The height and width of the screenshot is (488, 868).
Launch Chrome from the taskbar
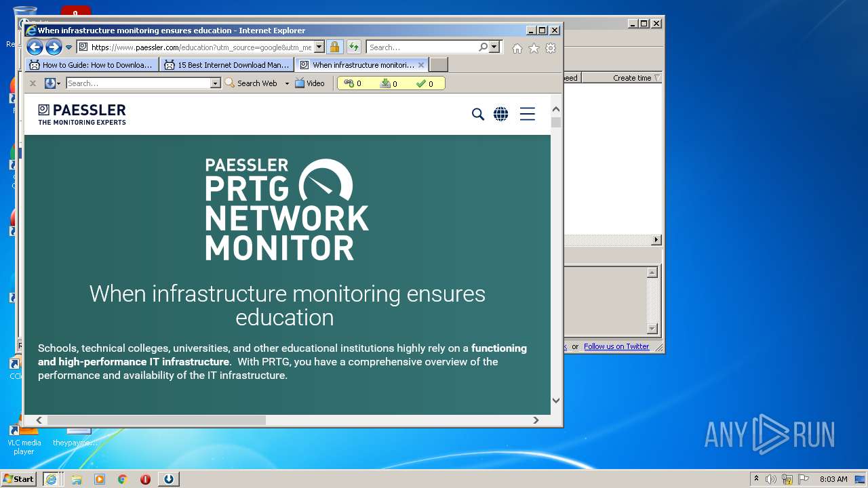[x=123, y=479]
